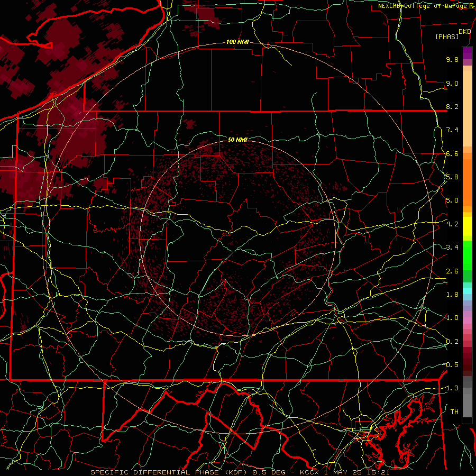Select the 5.8 scale value

[452, 177]
